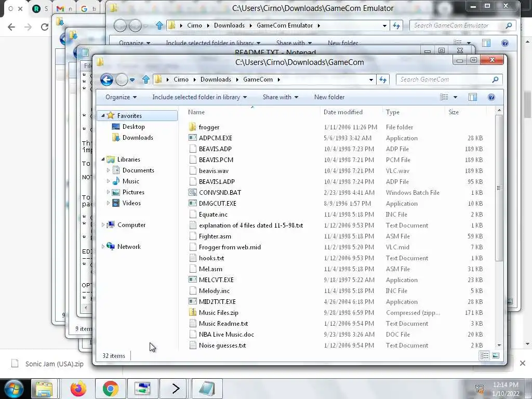The height and width of the screenshot is (399, 532).
Task: Select the MELCVT.EXE application icon
Action: 192,280
